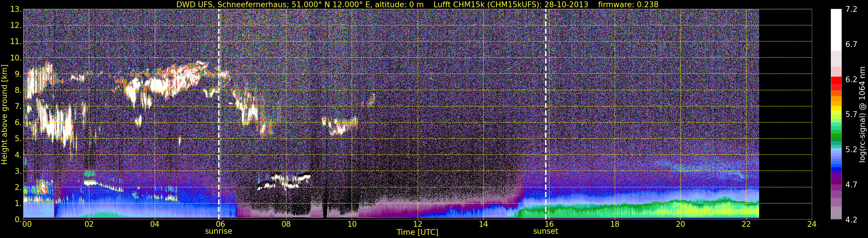Click height axis tick label '8.'
Viewport: 868px width, 238px height.
click(x=18, y=90)
